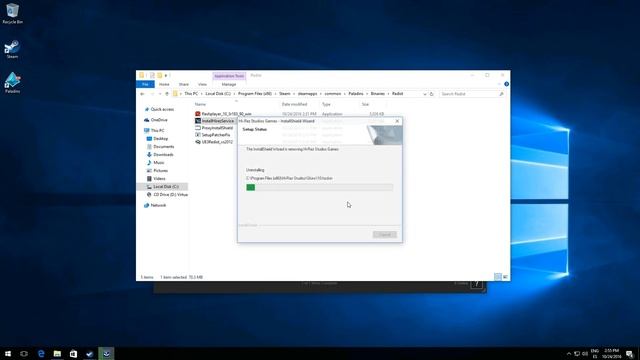
Task: Click Program Files (x86) breadcrumb
Action: pos(255,94)
